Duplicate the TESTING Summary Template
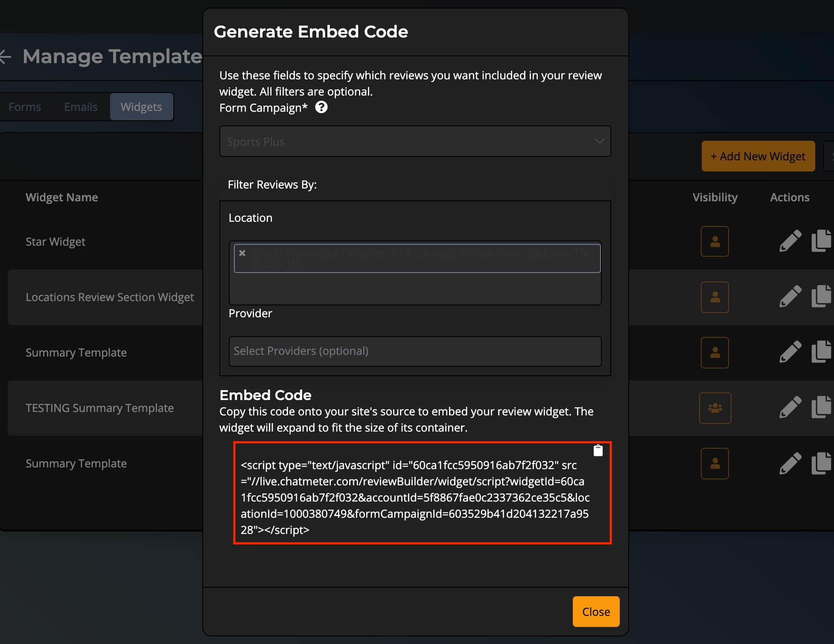834x644 pixels. [x=822, y=407]
